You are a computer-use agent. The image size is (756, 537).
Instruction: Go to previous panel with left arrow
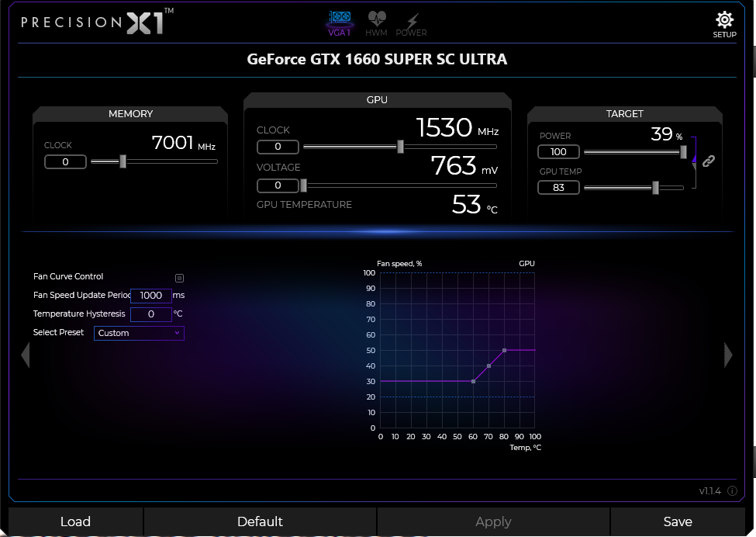coord(26,355)
